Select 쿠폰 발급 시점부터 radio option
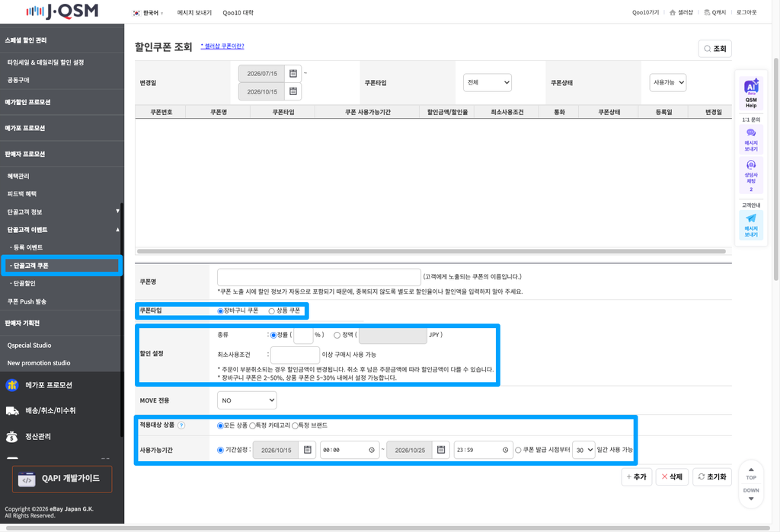Image resolution: width=780 pixels, height=532 pixels. (518, 450)
